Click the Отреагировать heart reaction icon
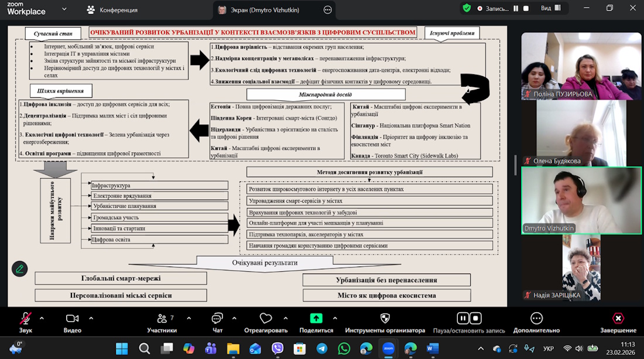The height and width of the screenshot is (359, 644). (x=266, y=319)
